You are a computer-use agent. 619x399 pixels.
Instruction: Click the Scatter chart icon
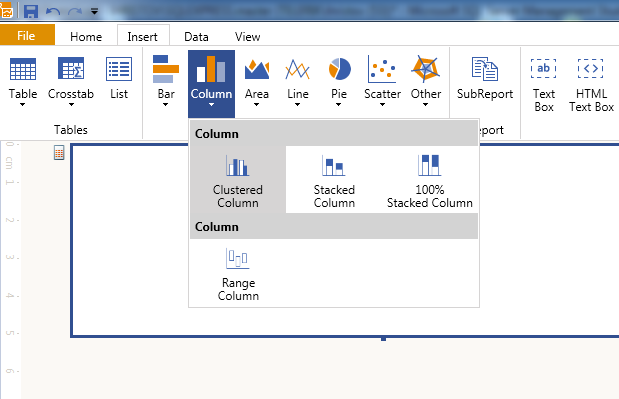point(382,69)
